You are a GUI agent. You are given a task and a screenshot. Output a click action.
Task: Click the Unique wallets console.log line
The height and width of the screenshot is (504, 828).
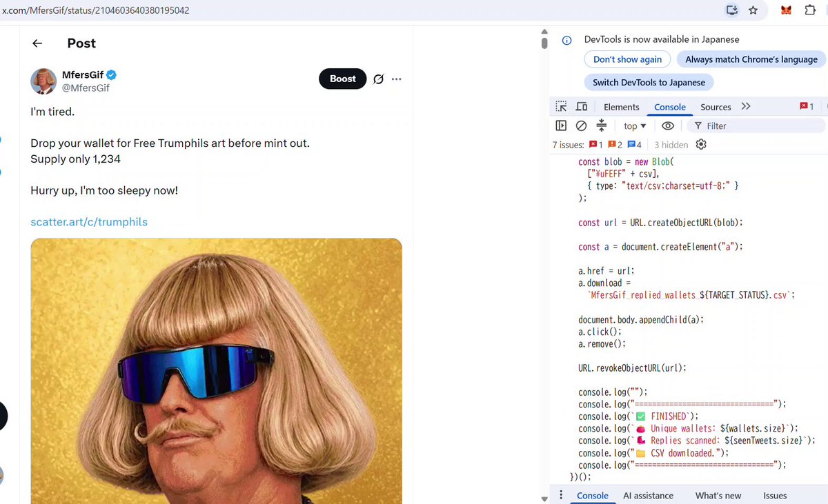[689, 428]
